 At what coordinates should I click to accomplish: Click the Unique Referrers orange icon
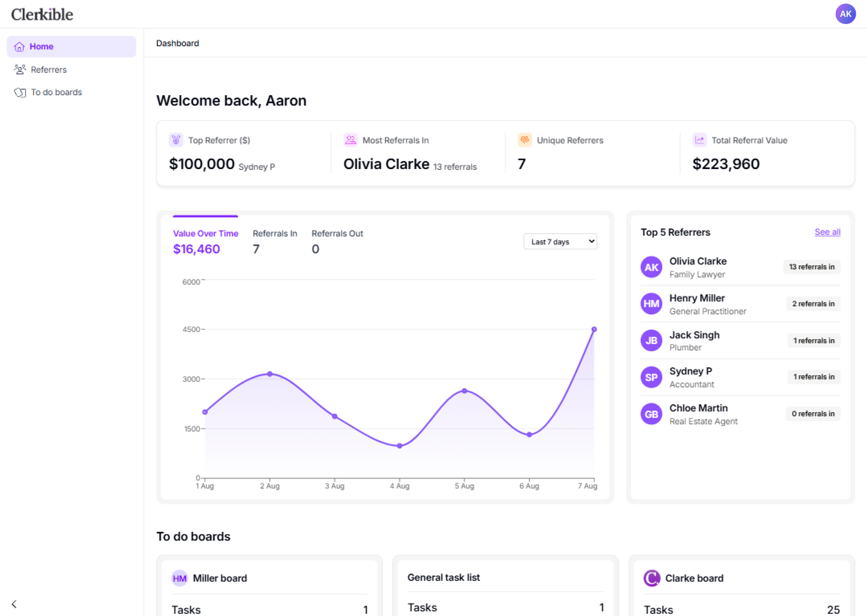525,140
